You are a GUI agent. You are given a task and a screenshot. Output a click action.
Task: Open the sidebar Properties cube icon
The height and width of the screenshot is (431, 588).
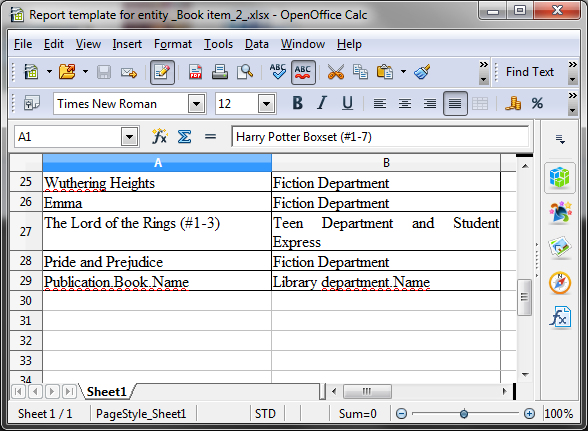click(x=560, y=178)
